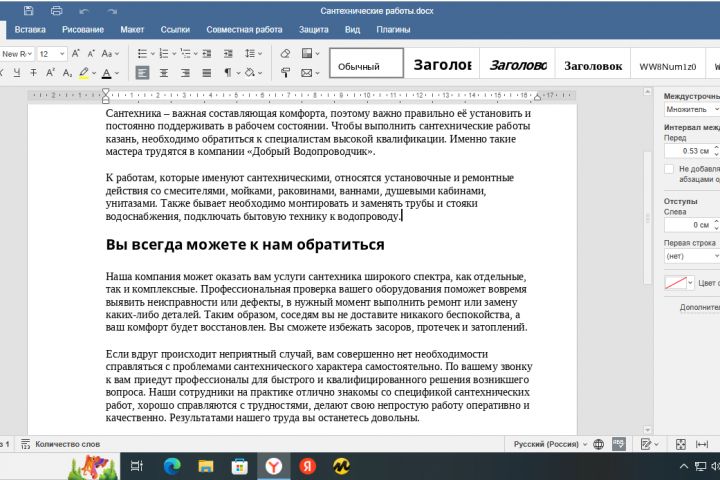
Task: Click the fit to width icon
Action: click(x=702, y=444)
